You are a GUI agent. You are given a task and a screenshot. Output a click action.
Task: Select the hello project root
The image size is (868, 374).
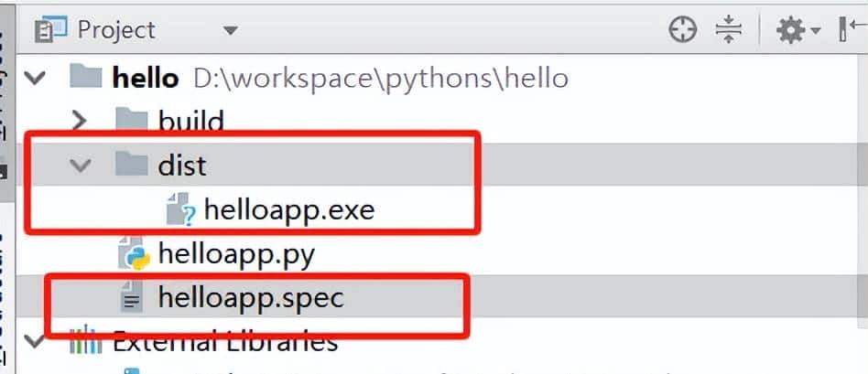145,79
